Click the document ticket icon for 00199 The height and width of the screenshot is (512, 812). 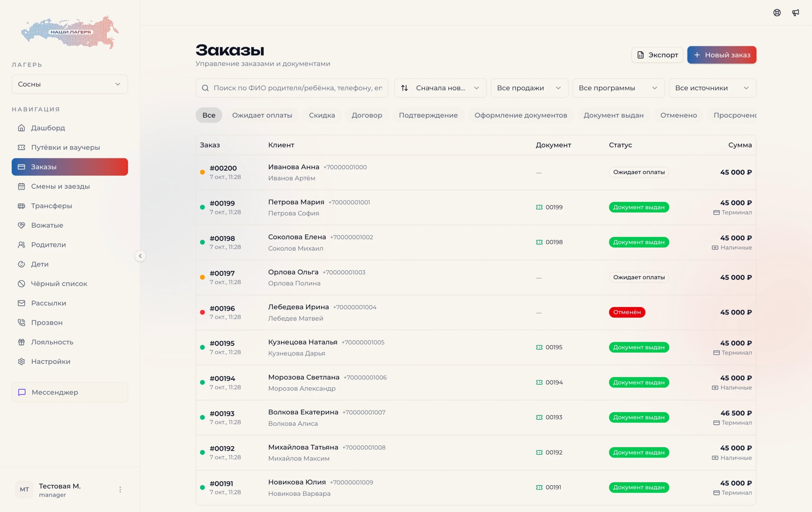(x=539, y=207)
